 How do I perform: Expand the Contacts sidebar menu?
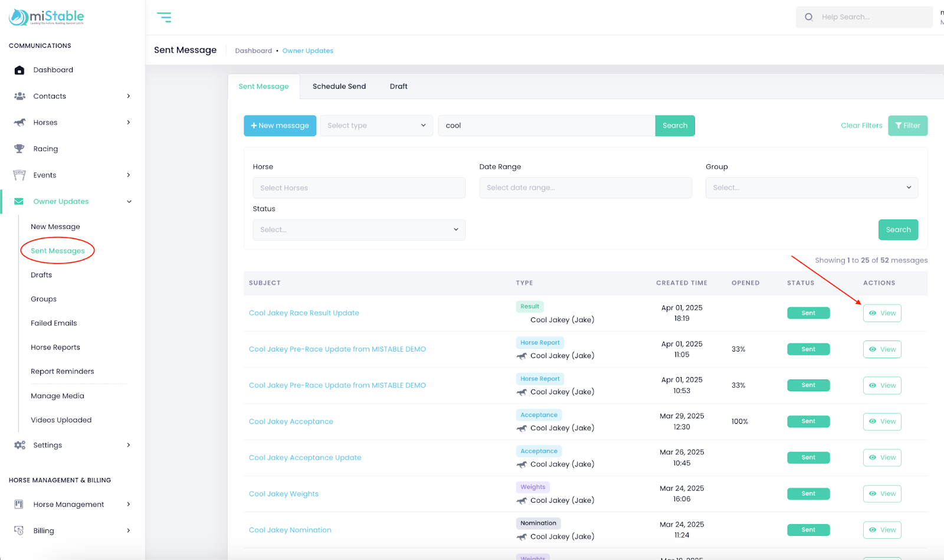128,96
